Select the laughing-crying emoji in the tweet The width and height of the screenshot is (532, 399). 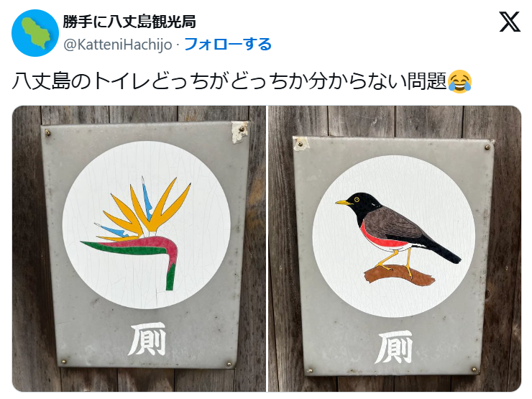point(459,82)
